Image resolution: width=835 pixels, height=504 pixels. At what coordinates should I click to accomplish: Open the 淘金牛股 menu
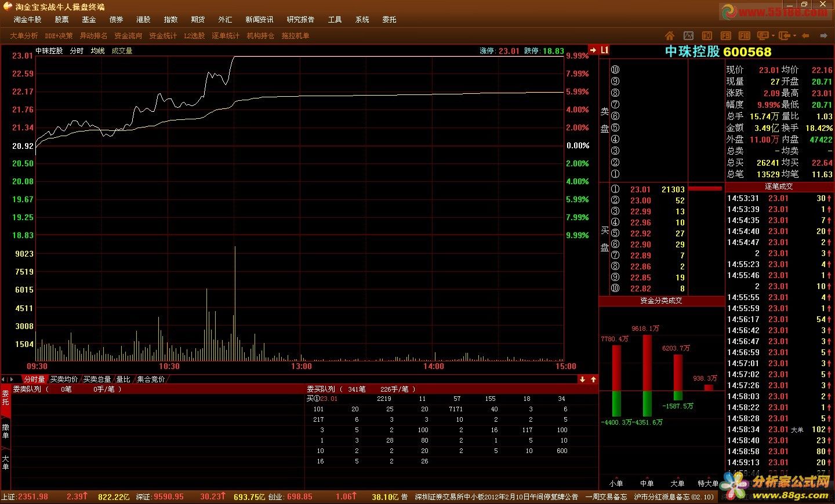28,20
